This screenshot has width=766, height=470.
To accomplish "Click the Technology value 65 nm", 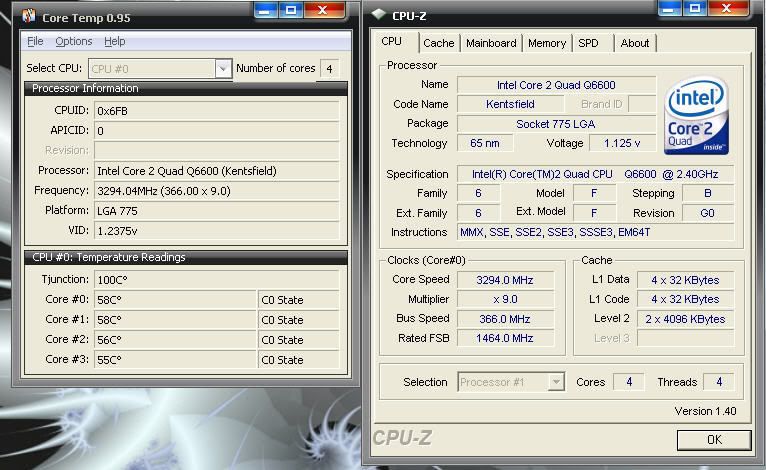I will pos(485,143).
